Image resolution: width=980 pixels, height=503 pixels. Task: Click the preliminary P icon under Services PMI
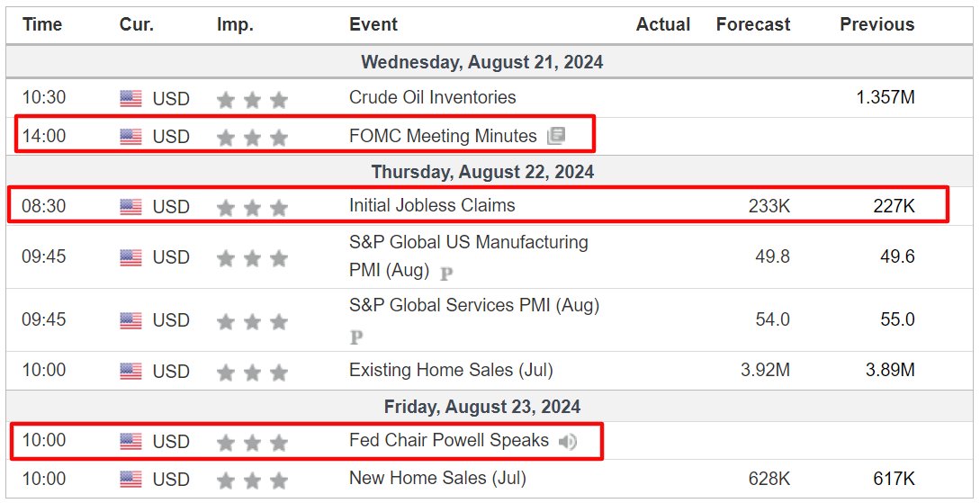tap(356, 338)
